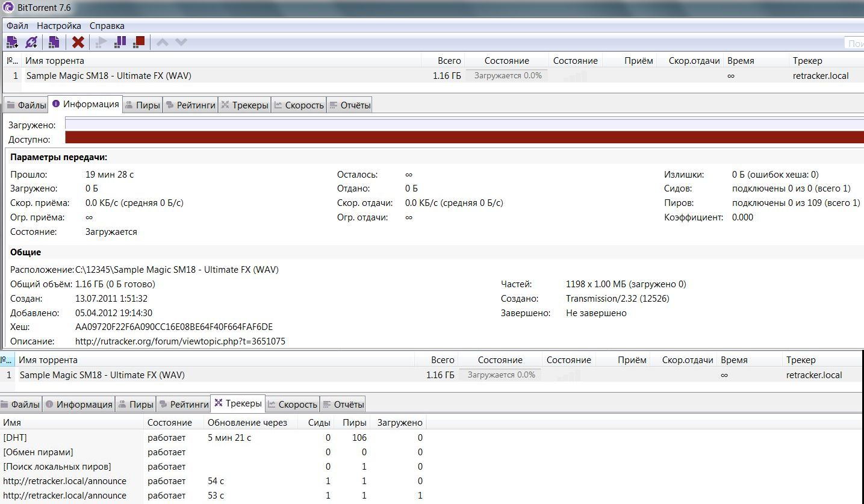Image resolution: width=864 pixels, height=504 pixels.
Task: Open the Отчёты tab in upper tab strip
Action: 349,105
